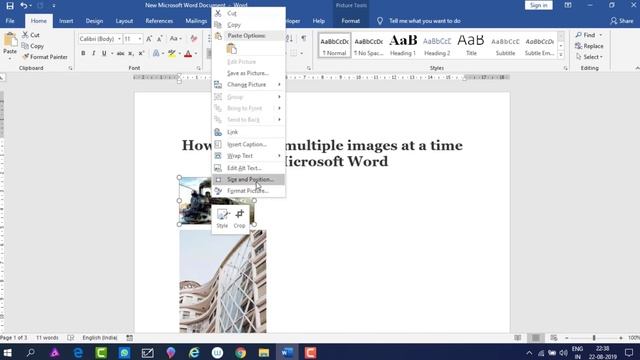Choose Save as Picture from context menu

(249, 73)
